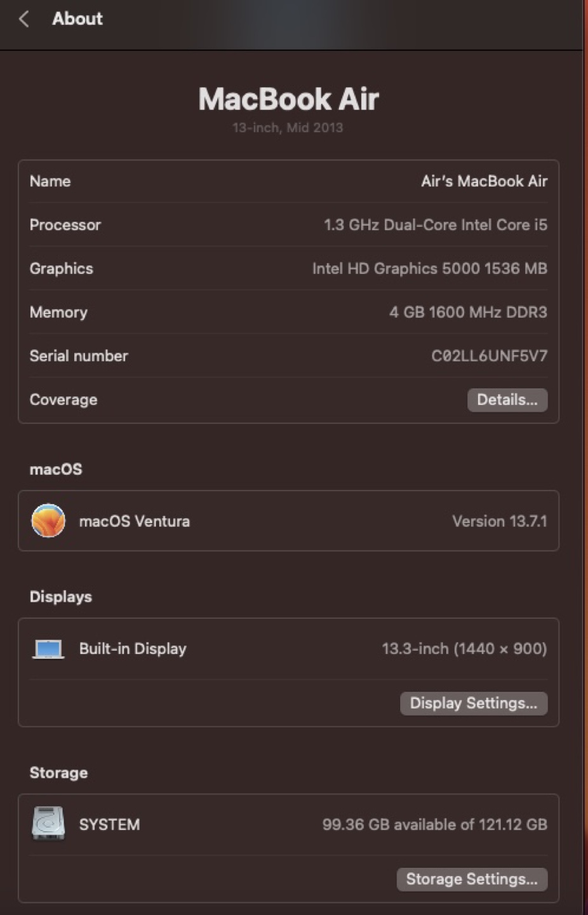
Task: Click 'Version 13.7.1' text
Action: 499,521
